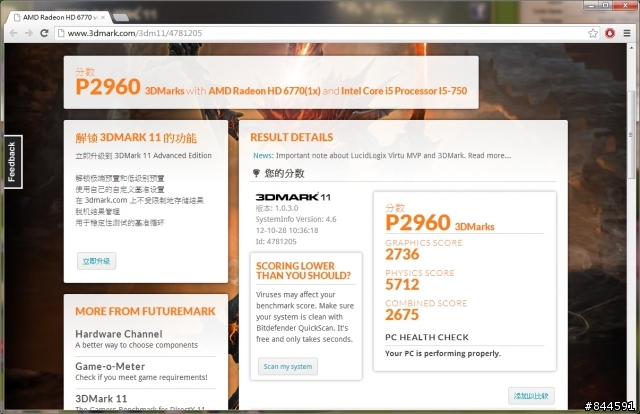This screenshot has width=640, height=414.
Task: Click the Intel Core i5 Processor I5-750 text
Action: pyautogui.click(x=404, y=91)
